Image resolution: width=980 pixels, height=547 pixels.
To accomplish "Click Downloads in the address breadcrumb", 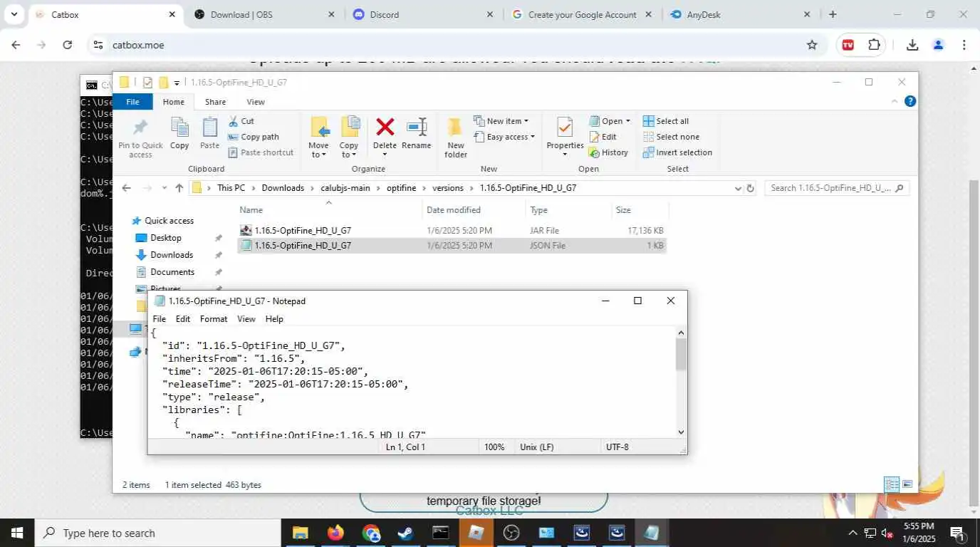I will 283,188.
